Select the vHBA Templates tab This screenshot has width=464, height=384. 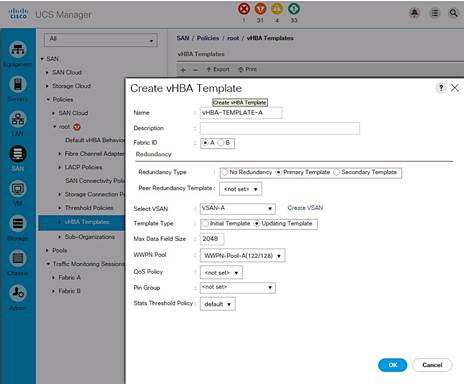tap(201, 54)
